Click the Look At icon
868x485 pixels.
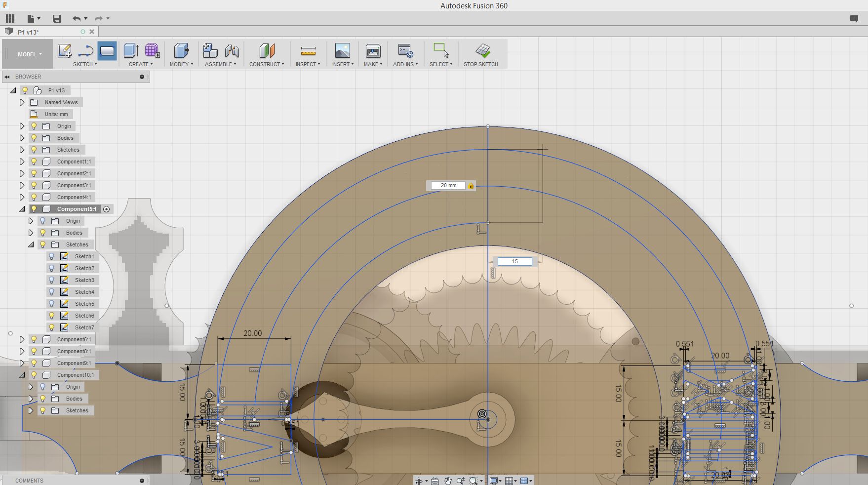(x=435, y=481)
